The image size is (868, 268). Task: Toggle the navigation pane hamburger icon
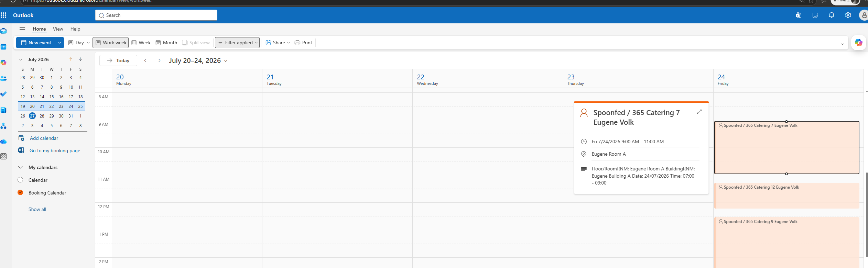[x=22, y=29]
